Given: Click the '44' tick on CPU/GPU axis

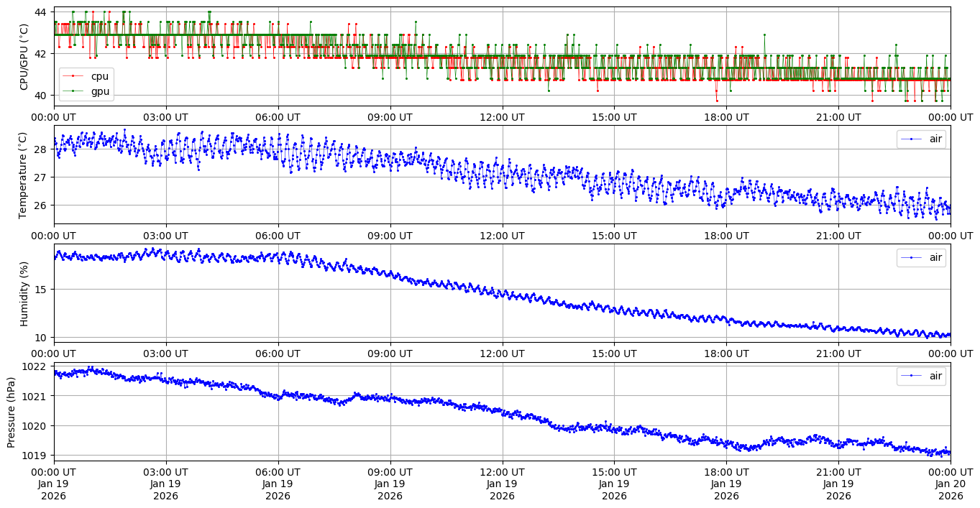Looking at the screenshot, I should point(40,12).
